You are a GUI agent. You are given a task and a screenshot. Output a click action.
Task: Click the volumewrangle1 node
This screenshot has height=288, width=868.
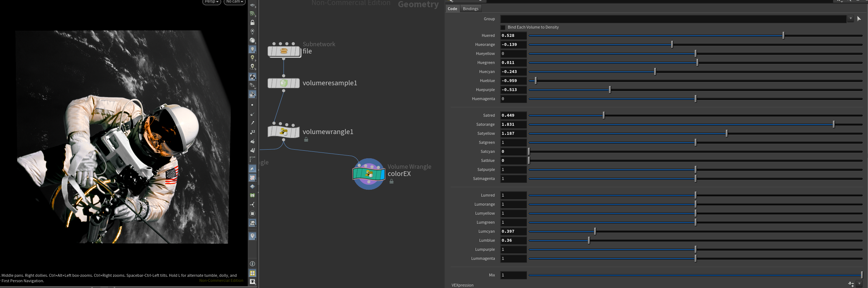pos(284,132)
